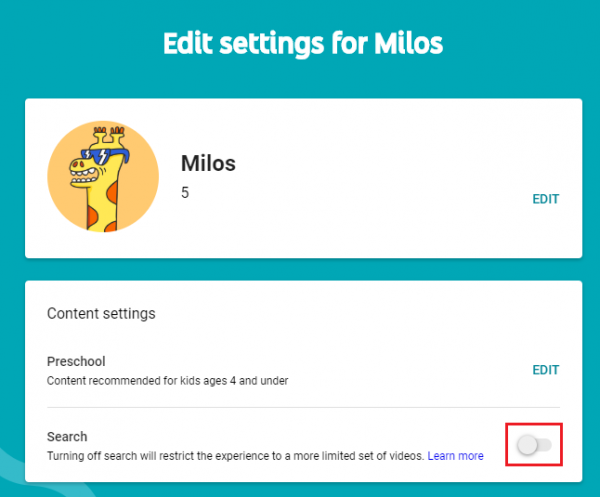The height and width of the screenshot is (497, 600).
Task: Click the Content settings heading
Action: click(101, 313)
